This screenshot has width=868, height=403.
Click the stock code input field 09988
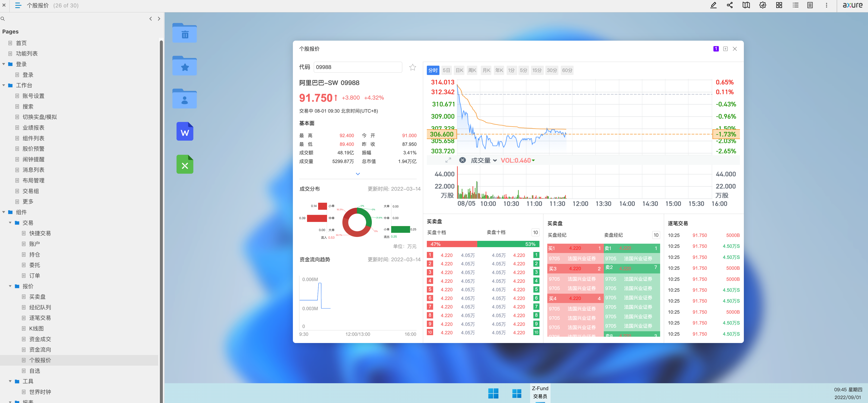click(x=357, y=67)
